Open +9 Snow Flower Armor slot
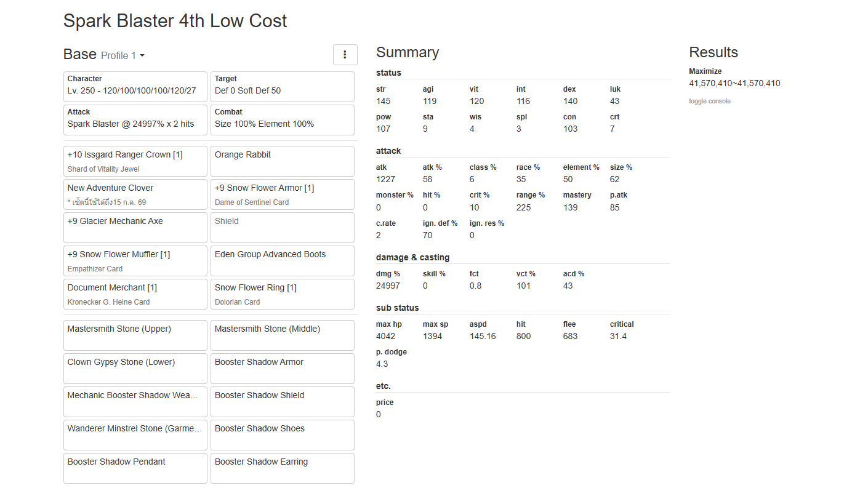868x488 pixels. [x=282, y=194]
